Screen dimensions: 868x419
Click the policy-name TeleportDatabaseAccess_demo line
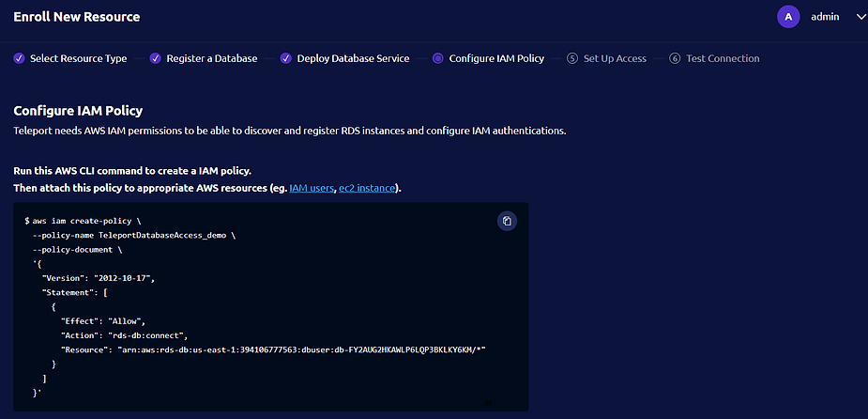point(134,235)
